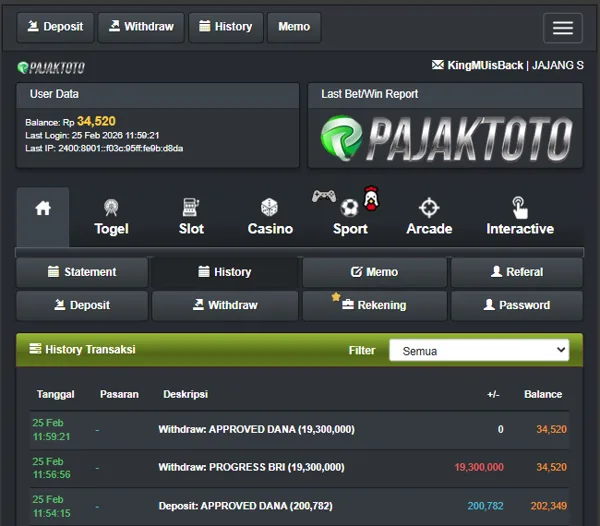Select the gamepad icon above Sport
The height and width of the screenshot is (526, 600).
(324, 196)
